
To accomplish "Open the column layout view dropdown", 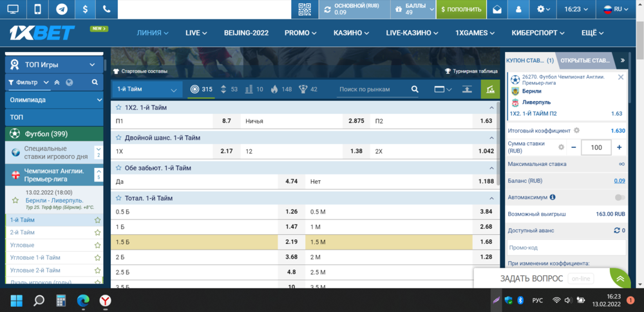I will point(443,89).
